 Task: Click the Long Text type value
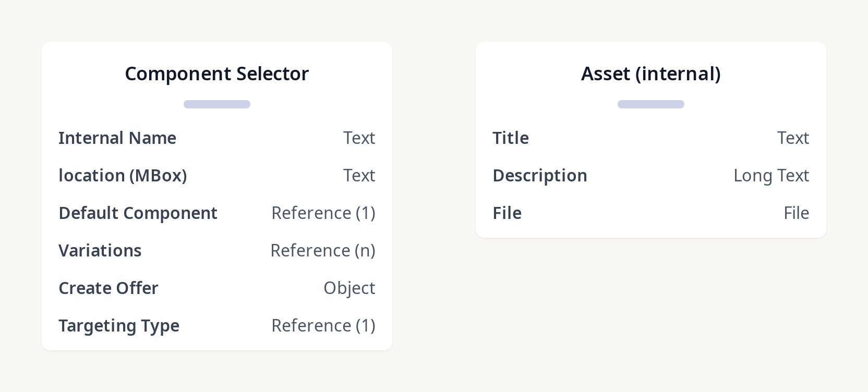pos(771,176)
